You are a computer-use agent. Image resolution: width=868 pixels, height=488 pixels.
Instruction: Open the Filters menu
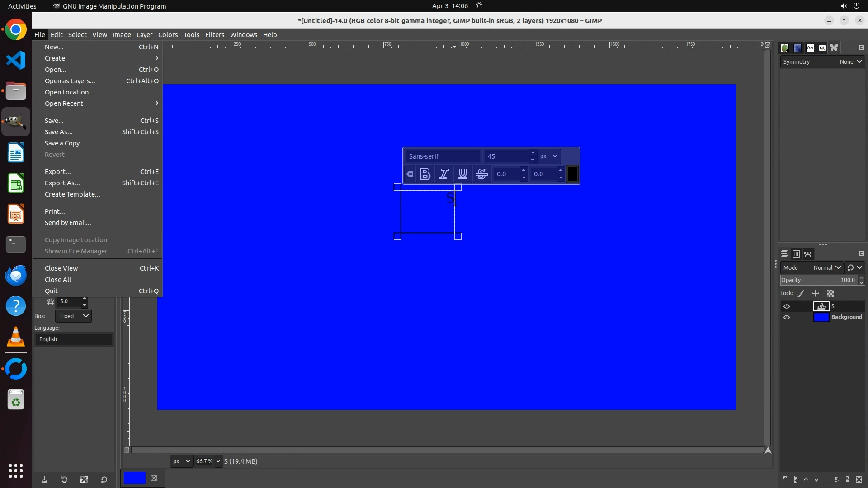(x=214, y=35)
